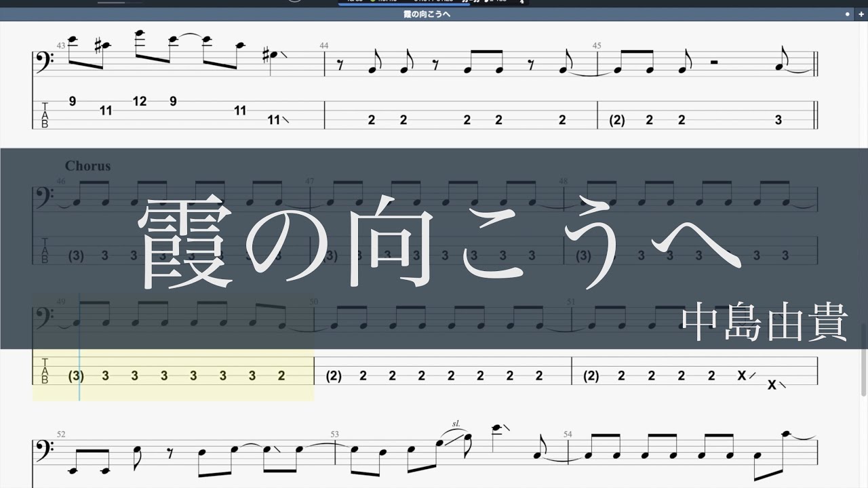Click the time signature indicator in top toolbar
The image size is (868, 488).
click(x=521, y=2)
